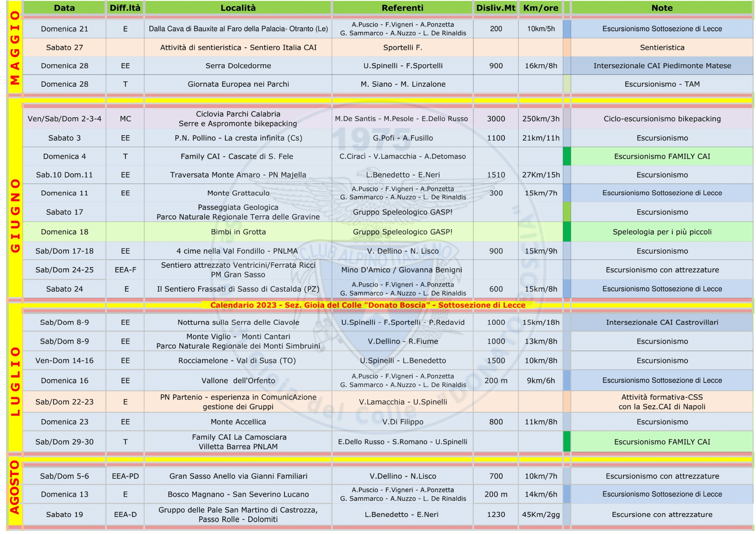Click the 'Diff.ltà' column header
The width and height of the screenshot is (756, 534).
[125, 8]
